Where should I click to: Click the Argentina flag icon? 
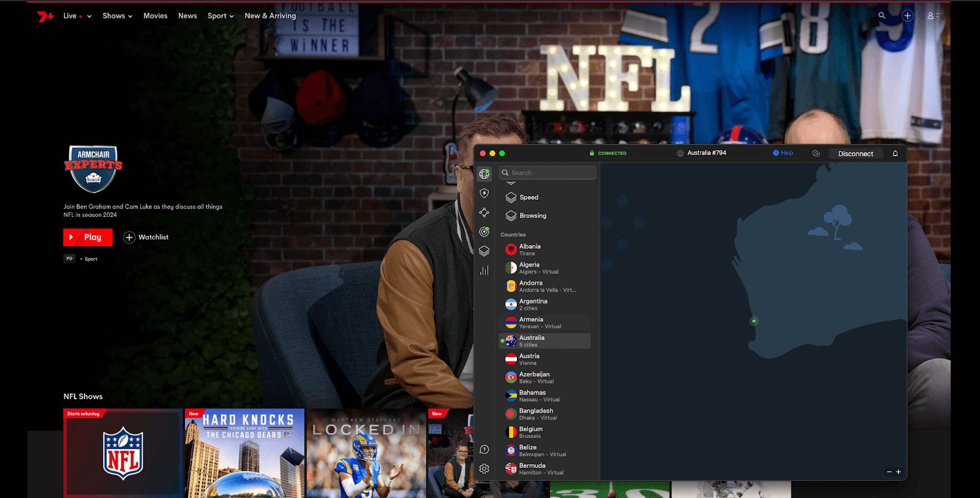click(511, 304)
